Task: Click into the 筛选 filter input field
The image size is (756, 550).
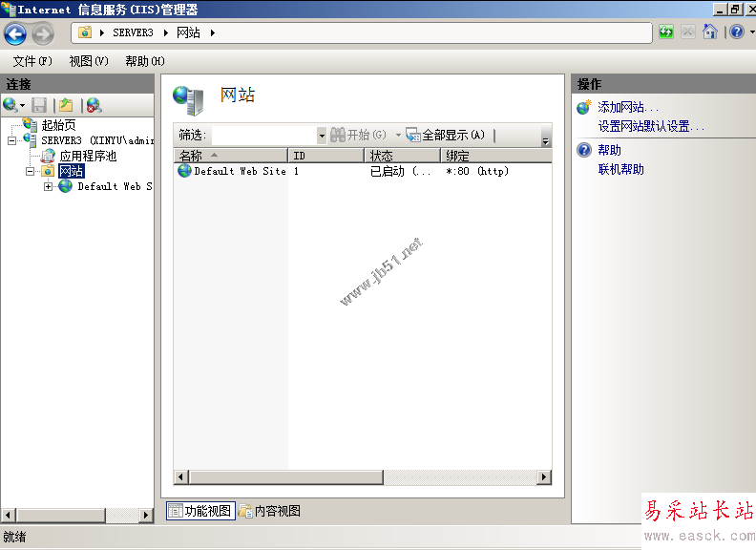Action: (x=263, y=135)
